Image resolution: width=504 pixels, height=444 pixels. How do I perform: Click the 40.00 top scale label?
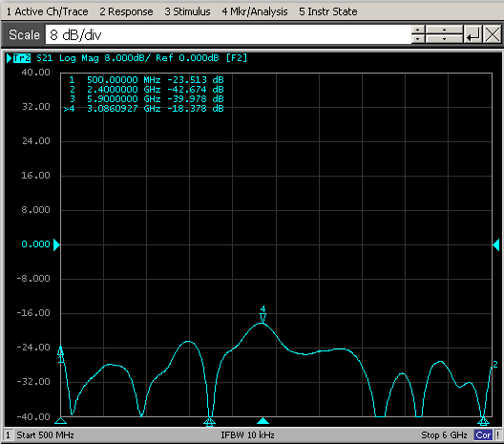pyautogui.click(x=35, y=73)
